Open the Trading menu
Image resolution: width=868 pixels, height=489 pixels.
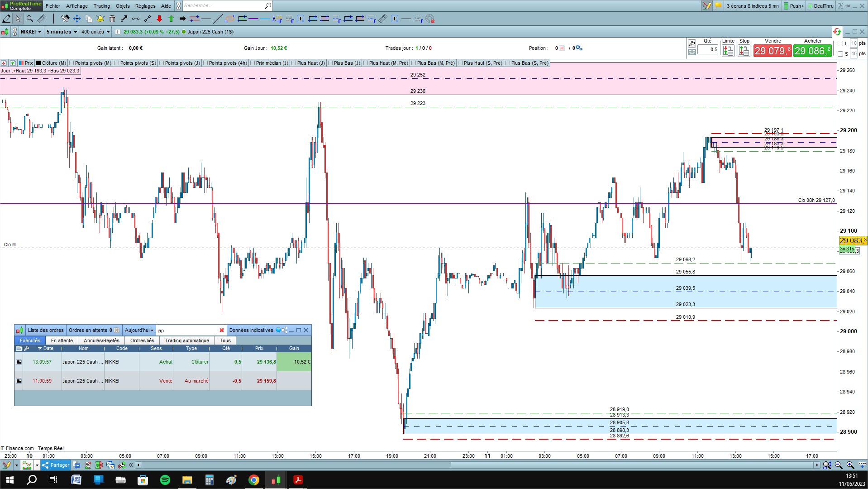(101, 6)
